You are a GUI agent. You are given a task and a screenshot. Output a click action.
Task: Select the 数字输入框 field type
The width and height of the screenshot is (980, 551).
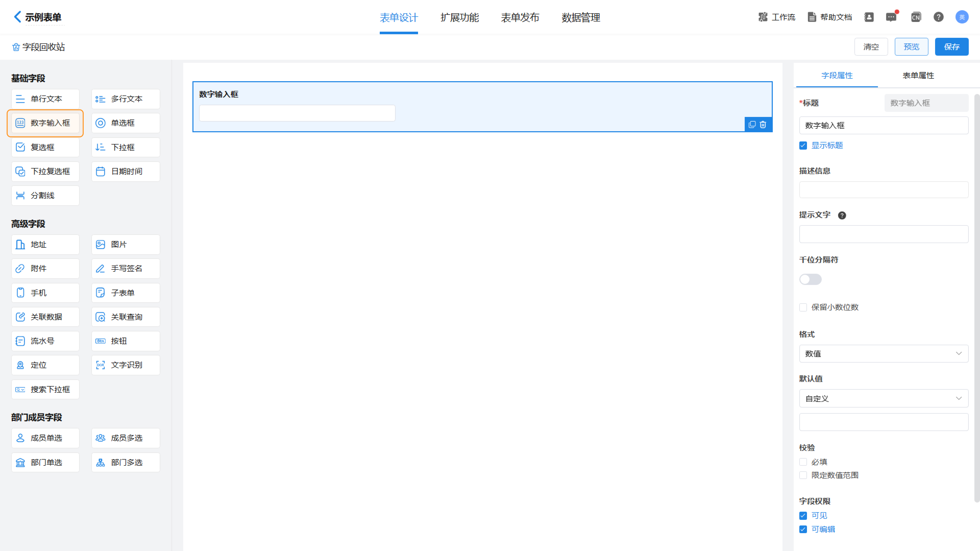pos(45,123)
